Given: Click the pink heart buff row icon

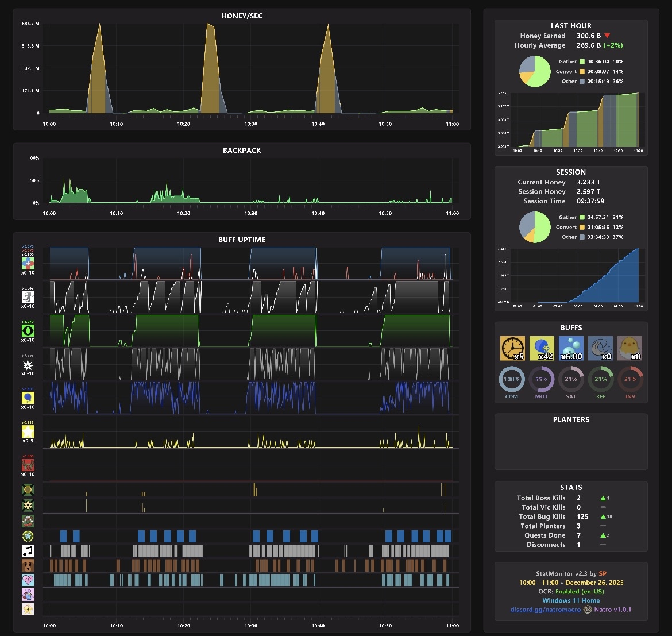Looking at the screenshot, I should pos(28,580).
